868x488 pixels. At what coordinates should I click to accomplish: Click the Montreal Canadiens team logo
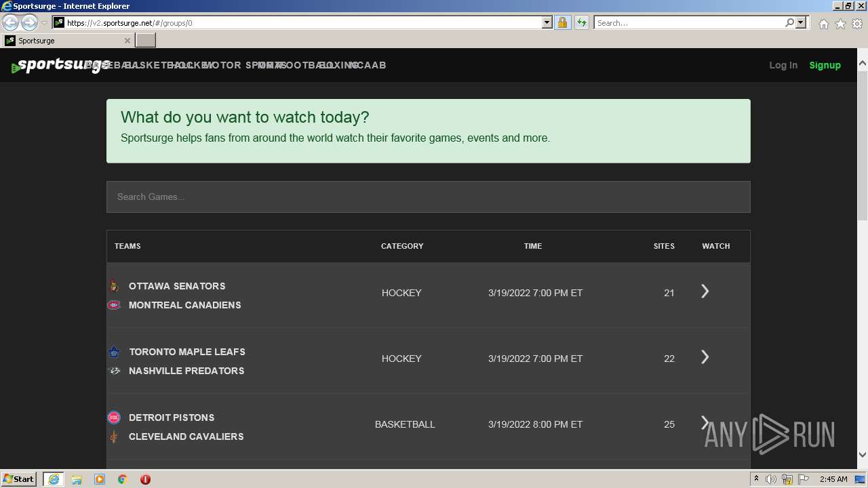[114, 305]
